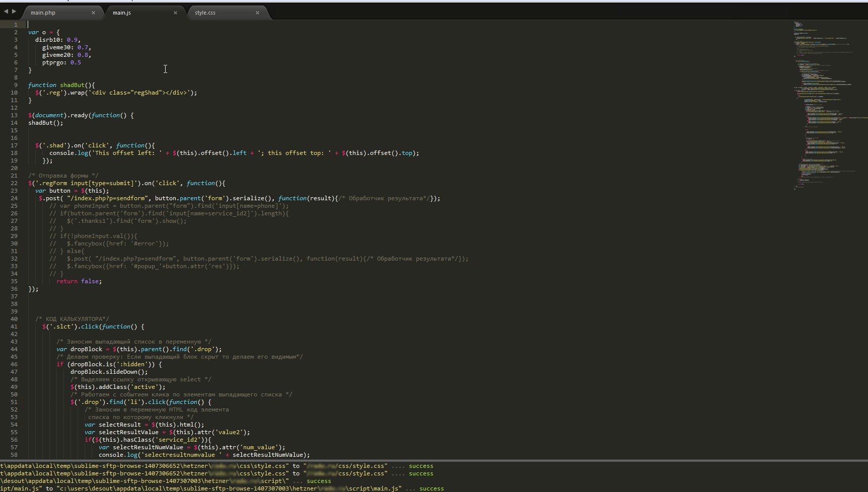The image size is (868, 492).
Task: Close the main.php tab
Action: [93, 13]
